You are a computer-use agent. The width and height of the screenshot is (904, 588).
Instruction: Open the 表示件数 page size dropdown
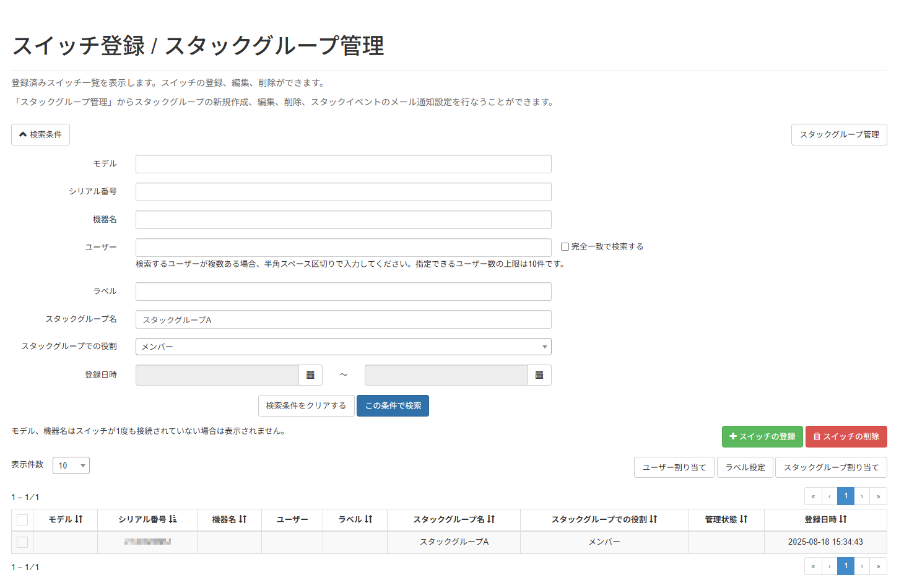(71, 465)
